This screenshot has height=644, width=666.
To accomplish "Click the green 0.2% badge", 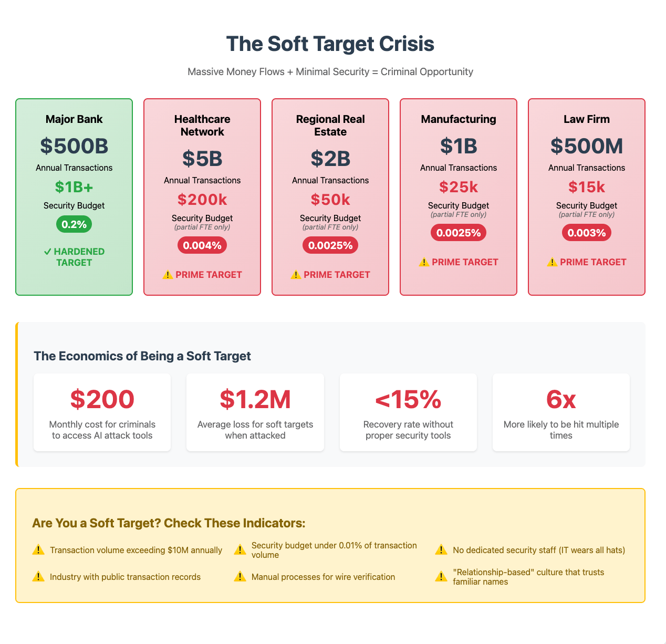I will tap(74, 224).
